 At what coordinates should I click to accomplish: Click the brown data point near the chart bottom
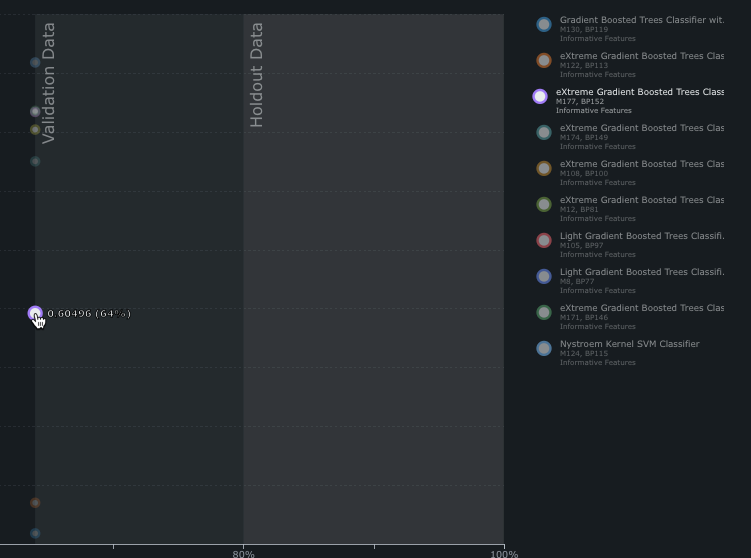35,503
